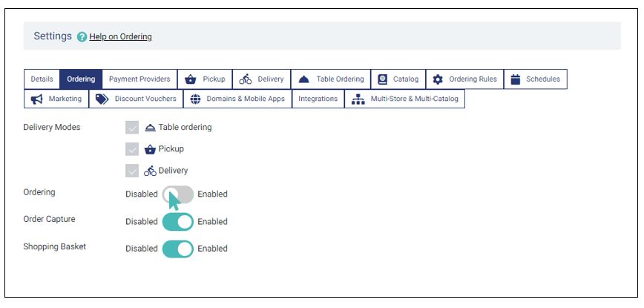Open the Payment Providers tab
Image resolution: width=644 pixels, height=308 pixels.
[139, 79]
